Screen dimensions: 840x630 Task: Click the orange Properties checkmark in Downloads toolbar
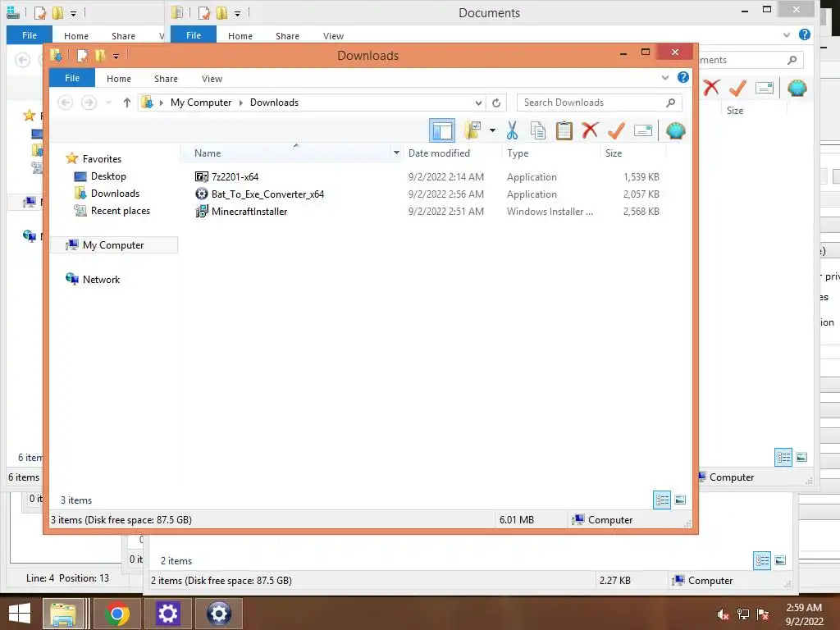click(x=616, y=130)
